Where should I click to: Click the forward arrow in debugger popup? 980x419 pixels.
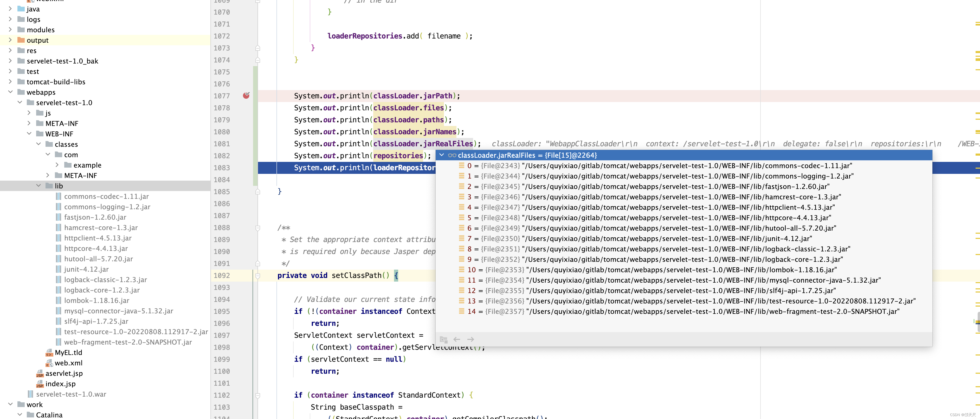470,339
